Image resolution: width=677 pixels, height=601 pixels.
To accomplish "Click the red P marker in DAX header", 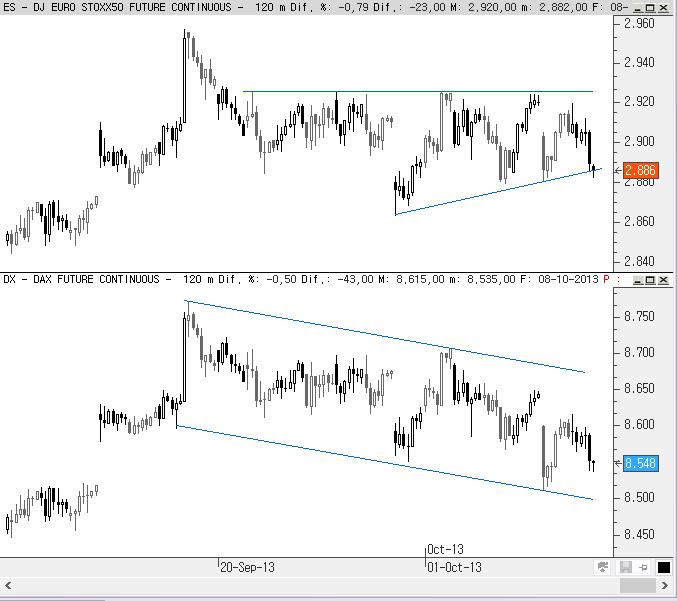I will click(x=606, y=279).
